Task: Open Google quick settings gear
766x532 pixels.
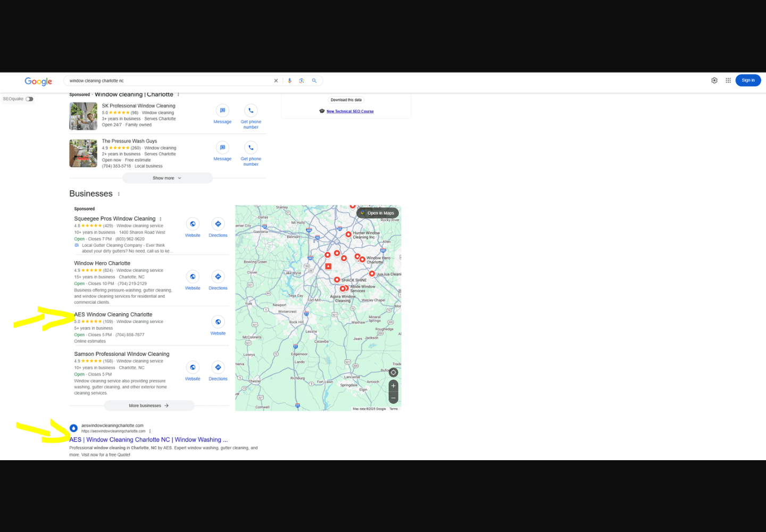Action: pos(714,80)
